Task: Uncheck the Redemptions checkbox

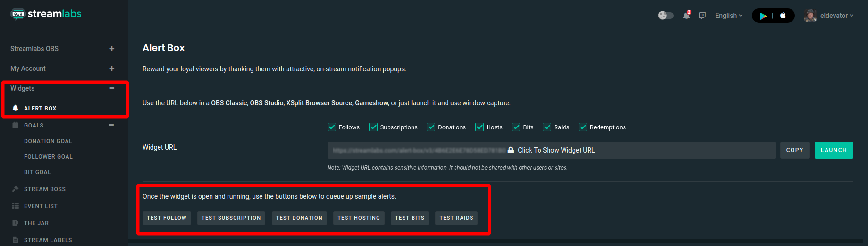Action: pyautogui.click(x=583, y=127)
